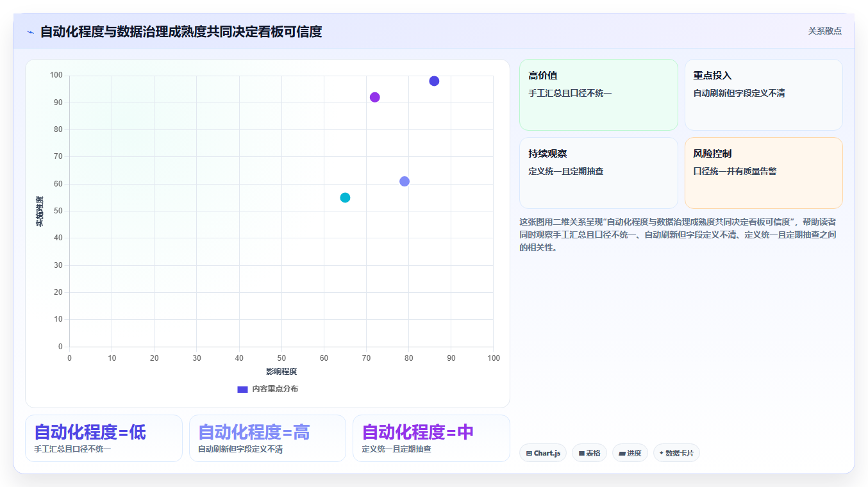Click the icon inside Chart.js chip
868x487 pixels.
pyautogui.click(x=529, y=453)
